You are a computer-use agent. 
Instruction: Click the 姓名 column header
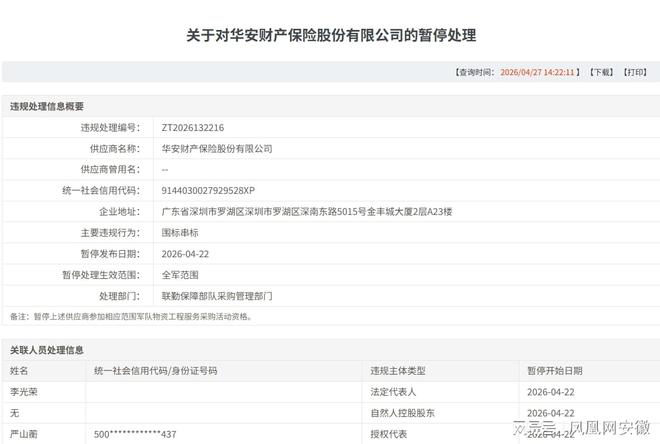point(19,371)
